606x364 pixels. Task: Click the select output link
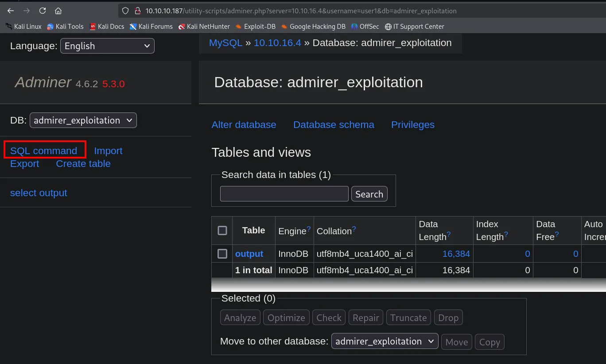coord(39,193)
